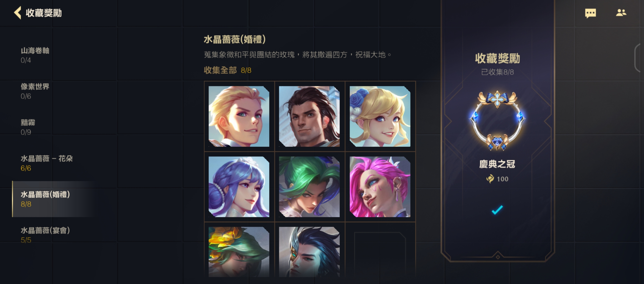The height and width of the screenshot is (284, 644).
Task: Select the pink-haired champion portrait
Action: [x=380, y=187]
